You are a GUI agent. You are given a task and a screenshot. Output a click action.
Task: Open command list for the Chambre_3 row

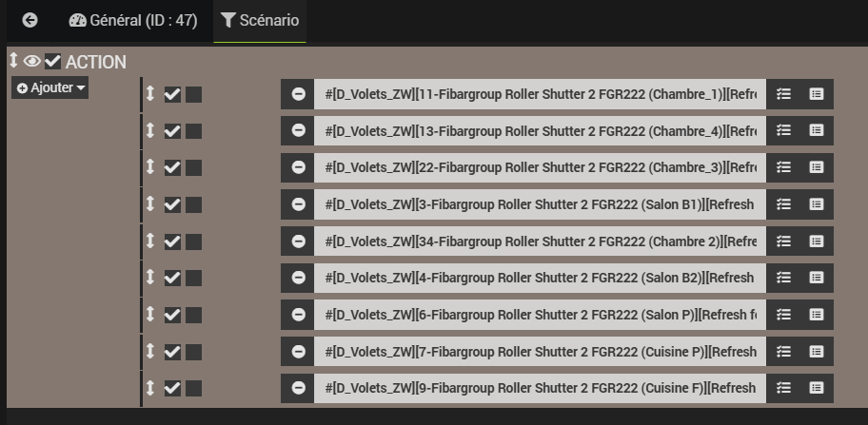coord(816,167)
